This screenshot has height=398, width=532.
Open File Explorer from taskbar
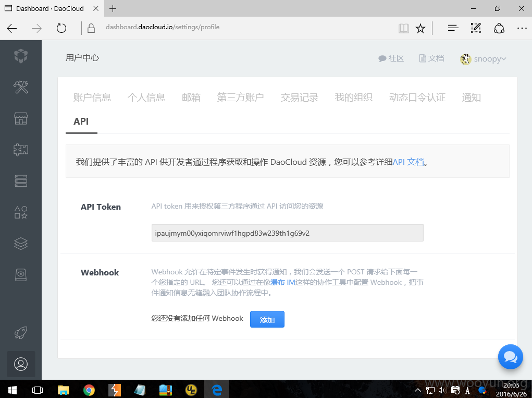click(64, 390)
